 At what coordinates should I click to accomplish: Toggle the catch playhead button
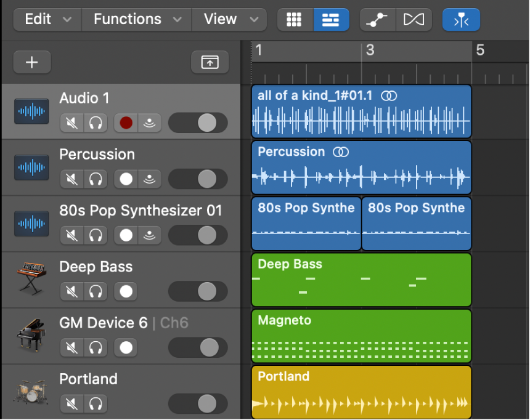click(460, 20)
